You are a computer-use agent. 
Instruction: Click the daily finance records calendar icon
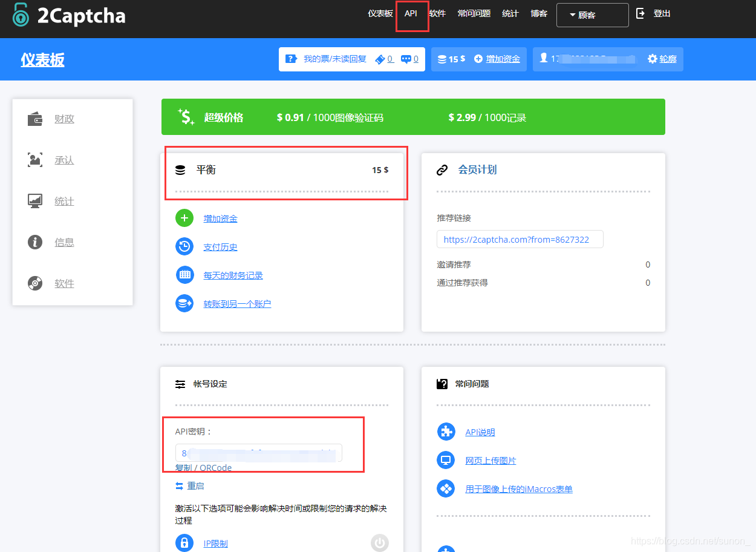[184, 275]
